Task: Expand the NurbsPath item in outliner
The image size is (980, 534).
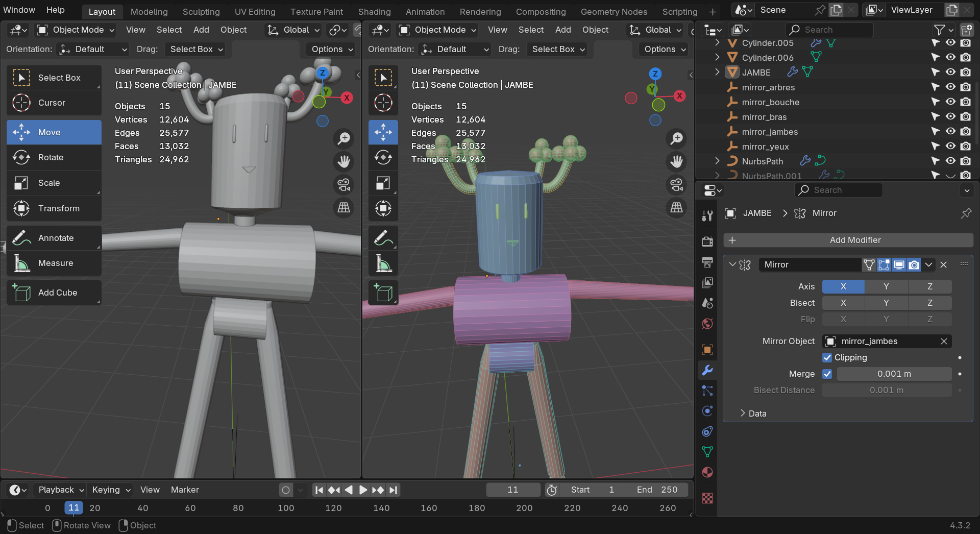Action: (717, 161)
